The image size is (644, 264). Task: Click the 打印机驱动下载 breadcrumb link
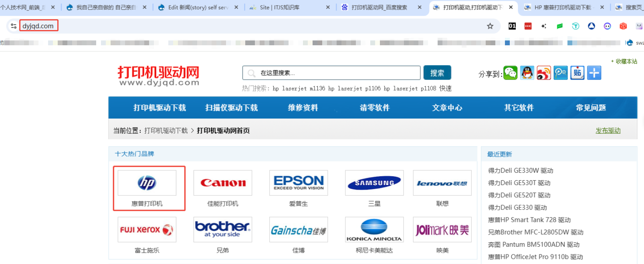pos(166,131)
